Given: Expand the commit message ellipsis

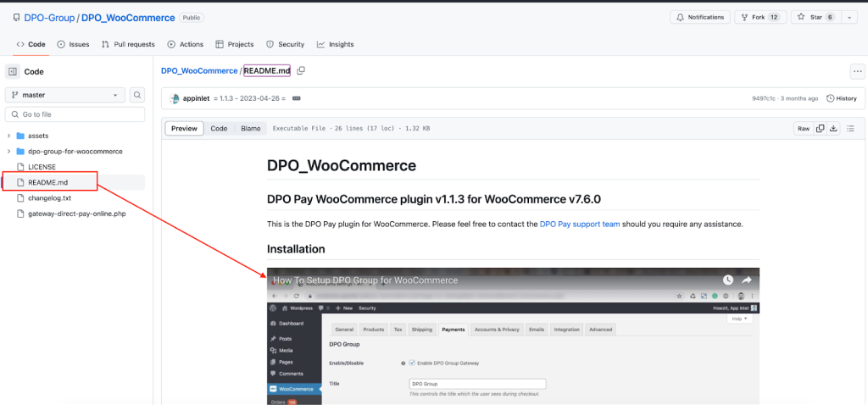Looking at the screenshot, I should click(x=296, y=98).
